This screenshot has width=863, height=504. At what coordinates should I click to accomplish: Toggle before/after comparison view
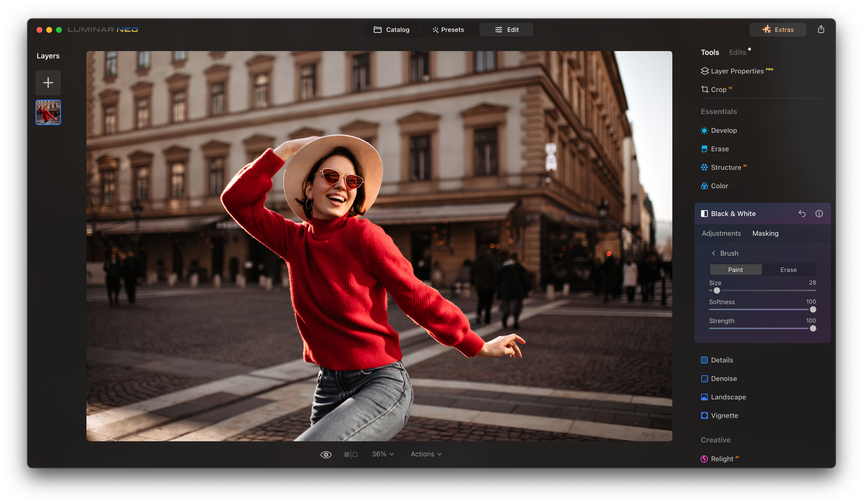351,454
